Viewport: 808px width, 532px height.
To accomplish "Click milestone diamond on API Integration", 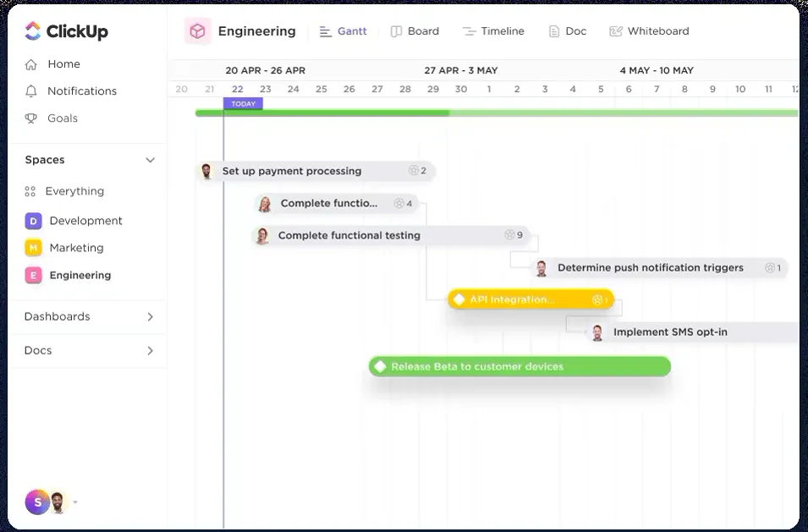I will click(x=459, y=299).
